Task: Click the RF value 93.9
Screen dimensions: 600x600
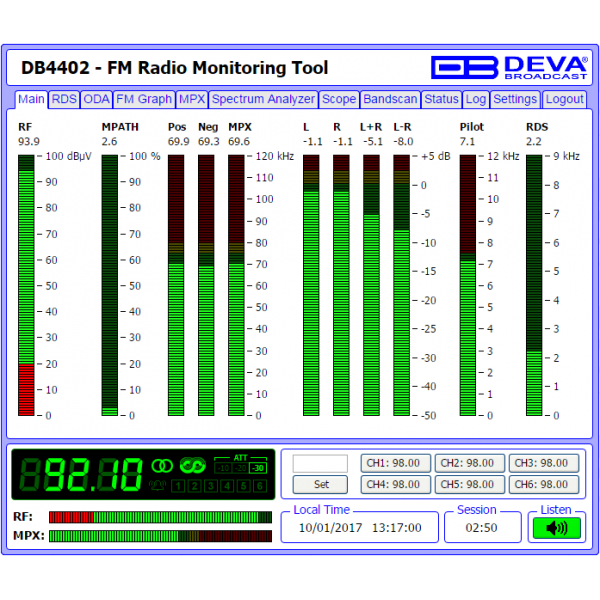Action: (x=29, y=142)
